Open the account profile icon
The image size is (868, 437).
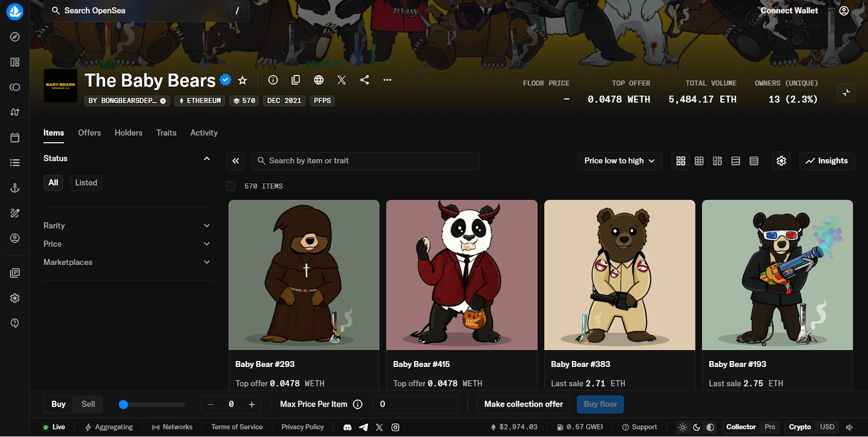[x=844, y=11]
